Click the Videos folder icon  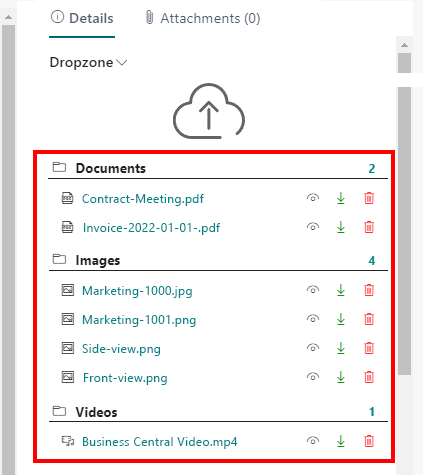pyautogui.click(x=59, y=411)
